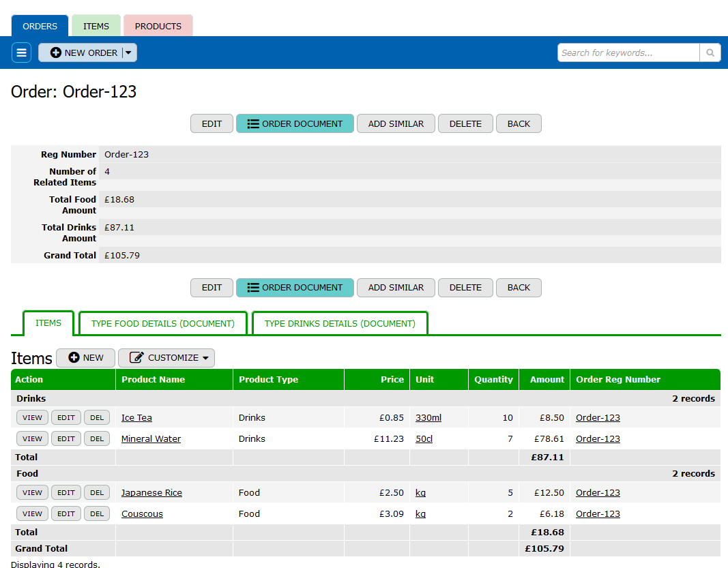Click the top Add Similar button
The height and width of the screenshot is (568, 728).
coord(396,123)
